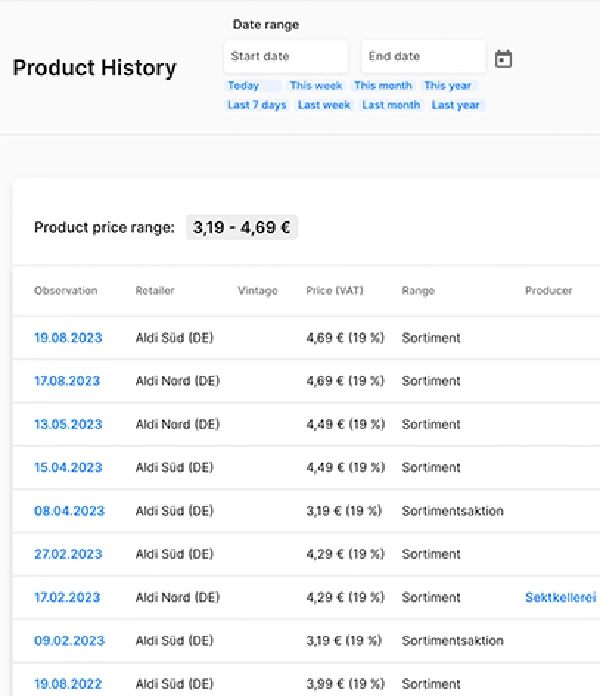Click the Price (VAT) column header
The image size is (600, 696).
click(x=335, y=291)
